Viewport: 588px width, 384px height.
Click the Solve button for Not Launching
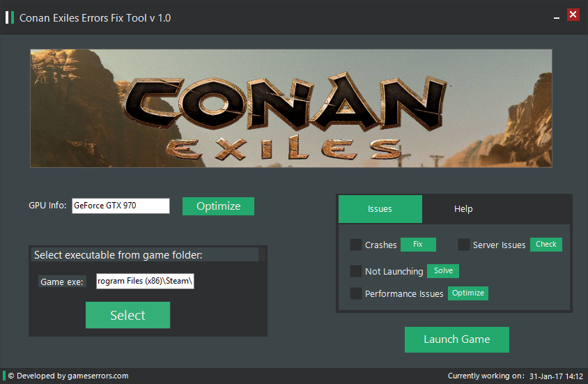click(x=443, y=270)
